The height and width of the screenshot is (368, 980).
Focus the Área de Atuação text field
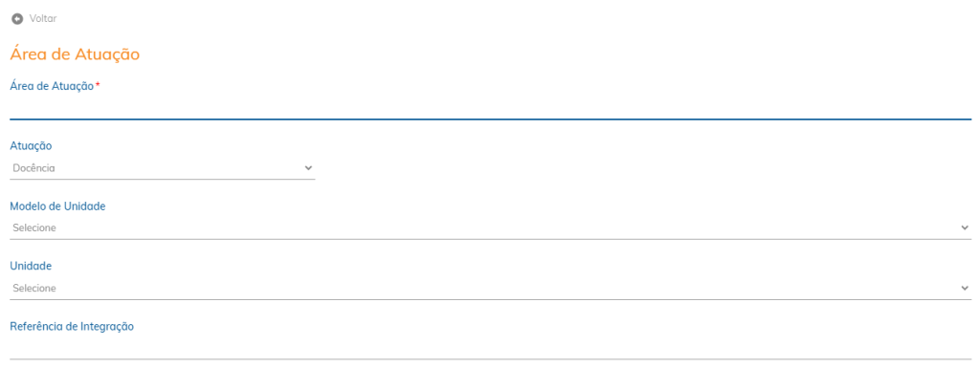490,107
